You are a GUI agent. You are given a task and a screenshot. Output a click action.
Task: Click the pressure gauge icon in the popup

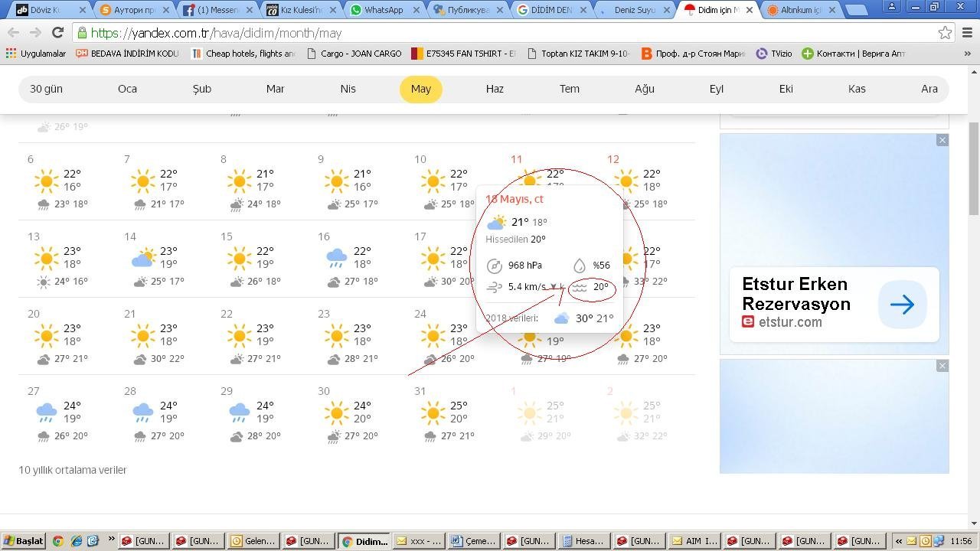pos(495,266)
